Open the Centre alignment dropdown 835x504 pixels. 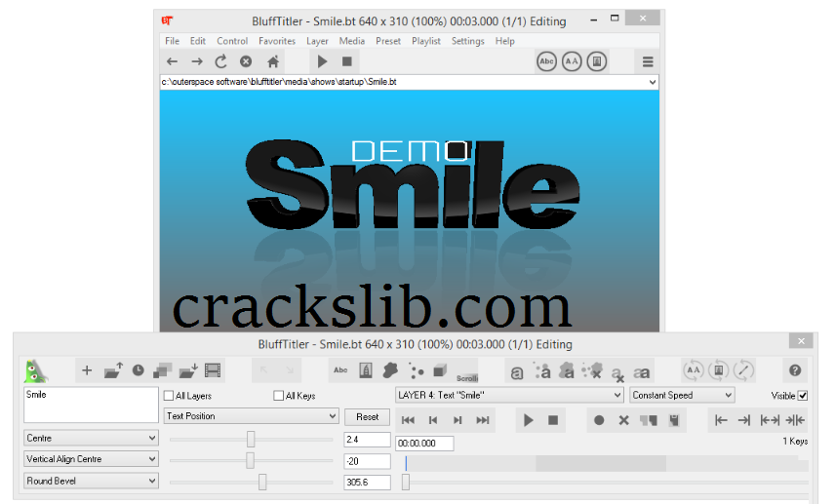coord(91,438)
